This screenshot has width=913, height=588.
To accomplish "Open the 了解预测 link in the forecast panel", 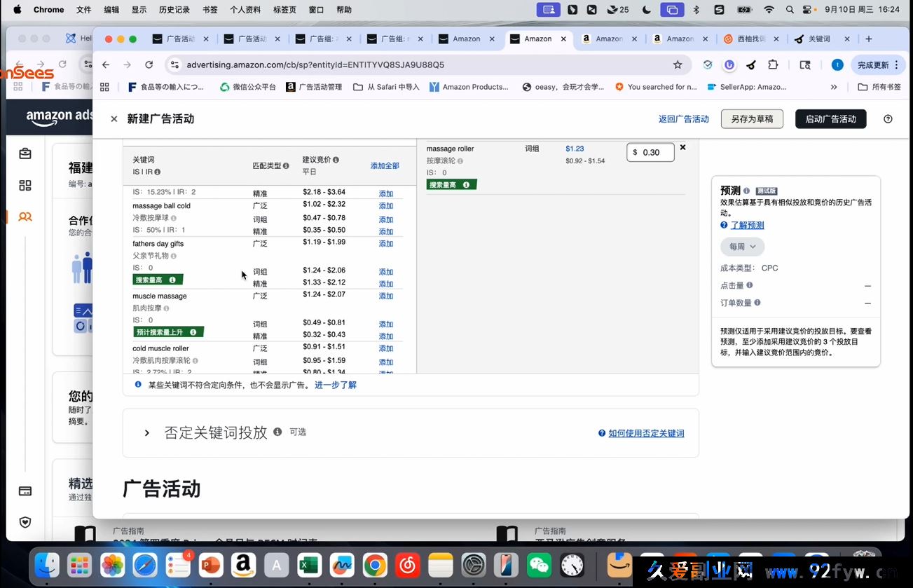I will click(x=746, y=225).
